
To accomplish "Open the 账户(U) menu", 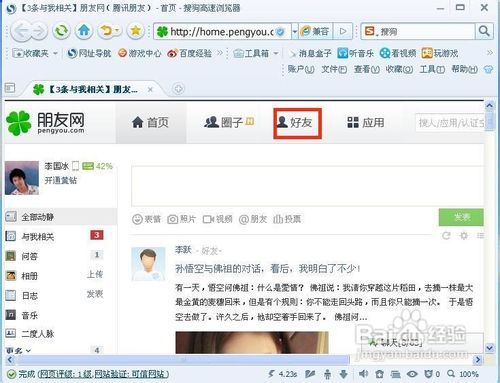I will point(301,69).
